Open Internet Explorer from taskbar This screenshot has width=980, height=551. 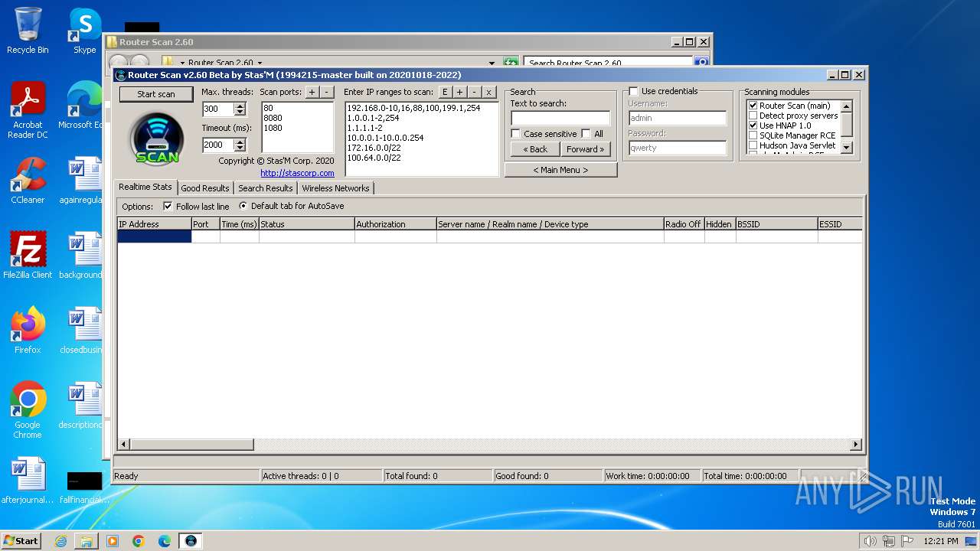coord(60,541)
